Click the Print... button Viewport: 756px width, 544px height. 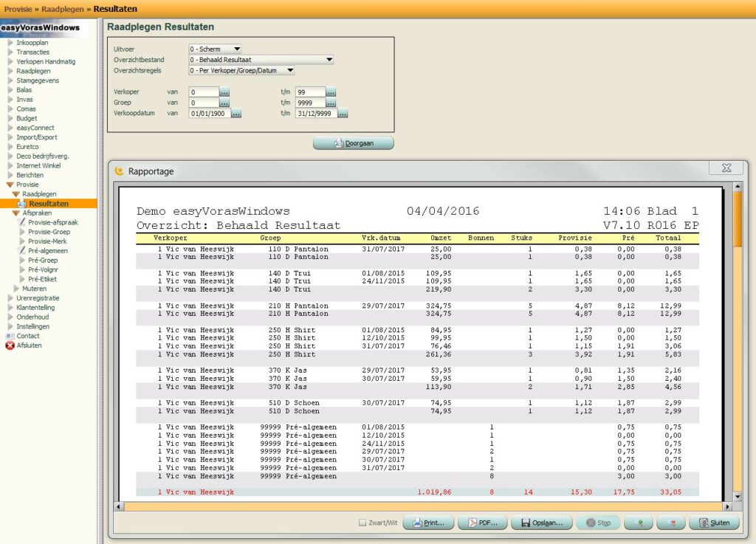pyautogui.click(x=429, y=523)
